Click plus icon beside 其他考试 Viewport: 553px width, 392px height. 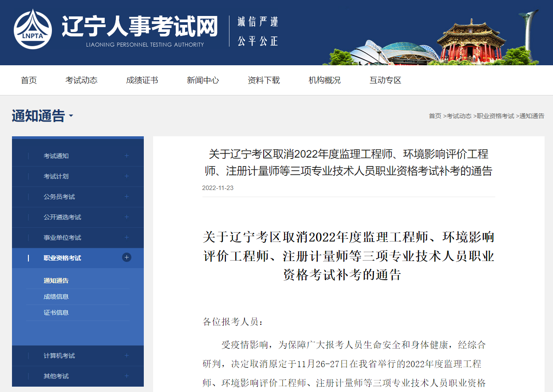tap(126, 376)
